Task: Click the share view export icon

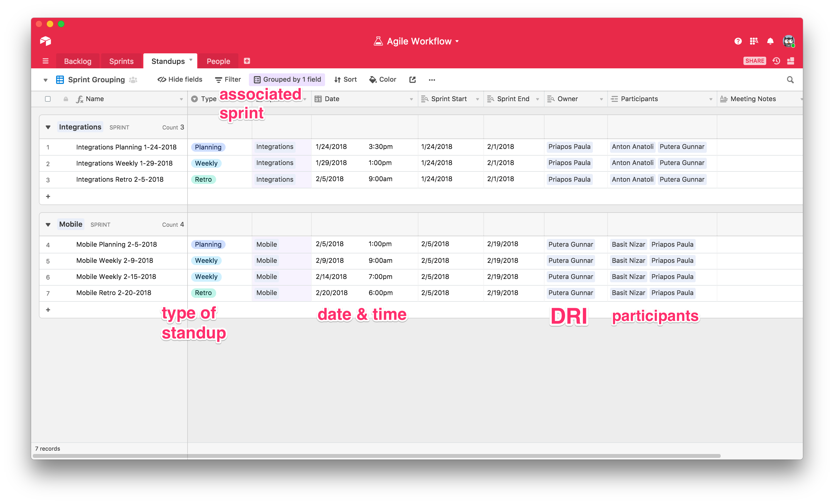Action: (x=412, y=79)
